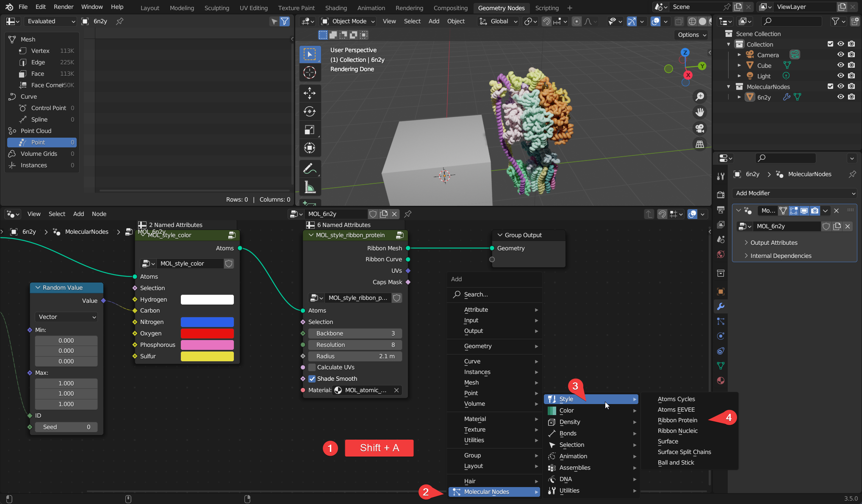Click the Oxygen red color swatch
Image resolution: width=862 pixels, height=504 pixels.
tap(207, 333)
